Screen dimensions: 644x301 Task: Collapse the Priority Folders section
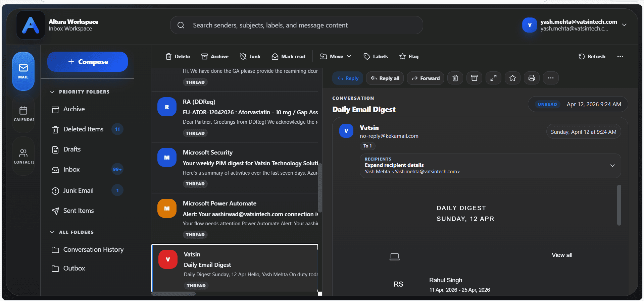52,92
